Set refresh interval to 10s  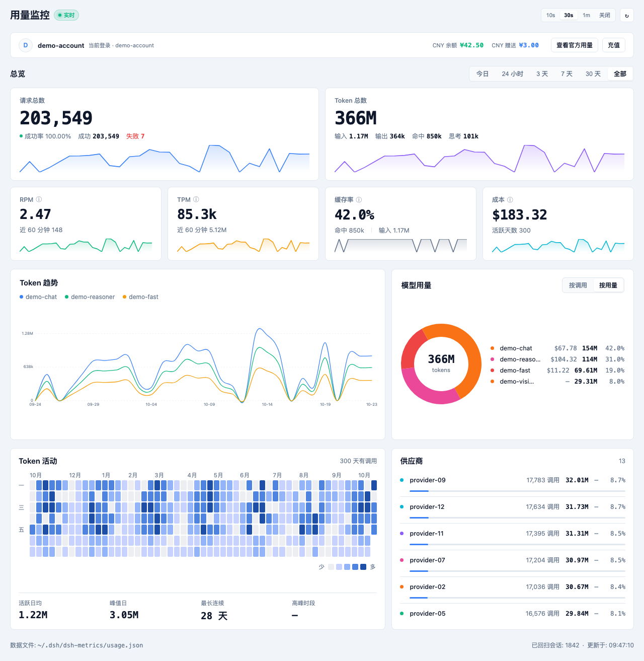coord(551,15)
